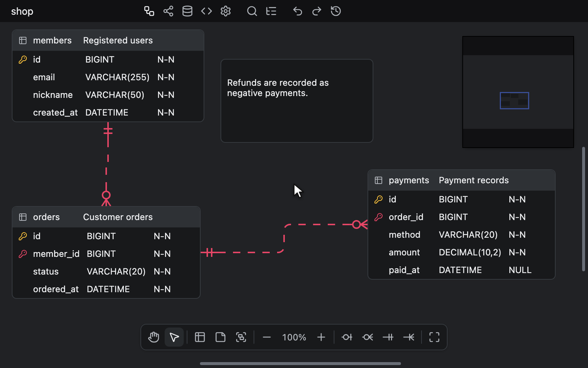Select the arrow pointer tool

tap(174, 337)
